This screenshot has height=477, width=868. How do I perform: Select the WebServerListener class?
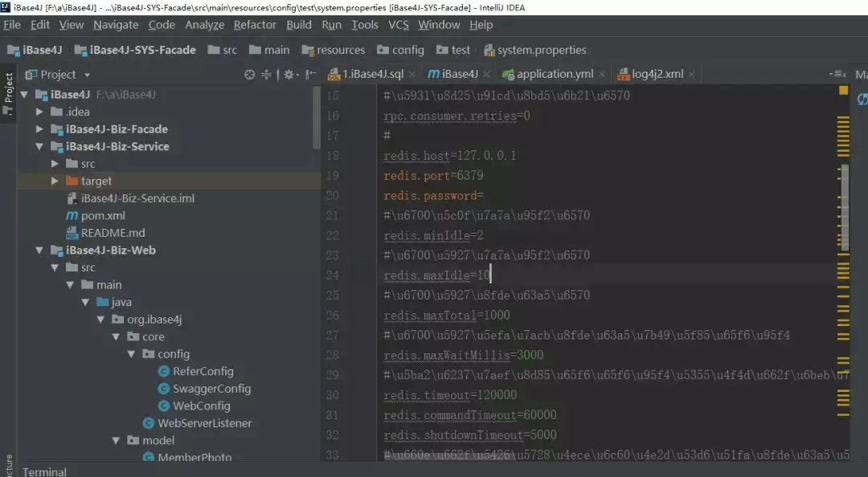197,423
